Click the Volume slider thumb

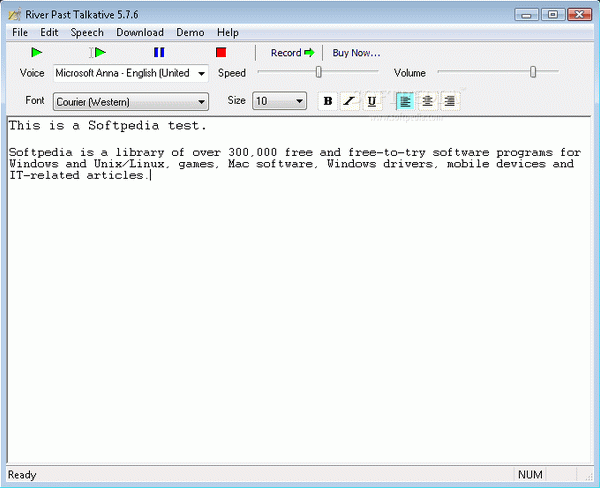coord(533,72)
